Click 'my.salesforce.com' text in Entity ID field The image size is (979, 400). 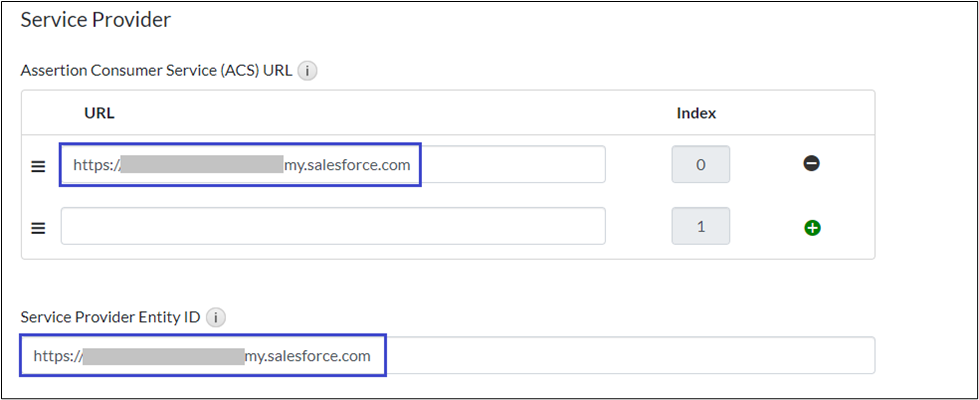pos(307,355)
